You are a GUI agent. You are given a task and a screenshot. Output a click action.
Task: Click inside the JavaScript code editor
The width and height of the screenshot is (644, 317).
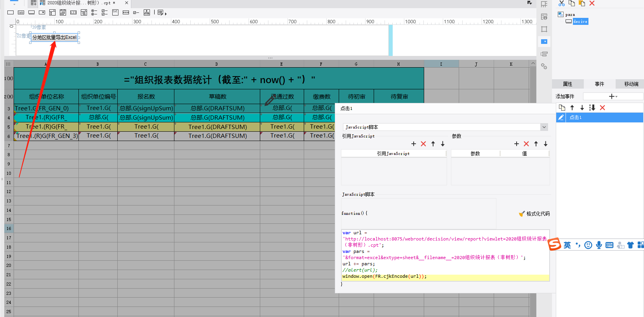pyautogui.click(x=445, y=254)
